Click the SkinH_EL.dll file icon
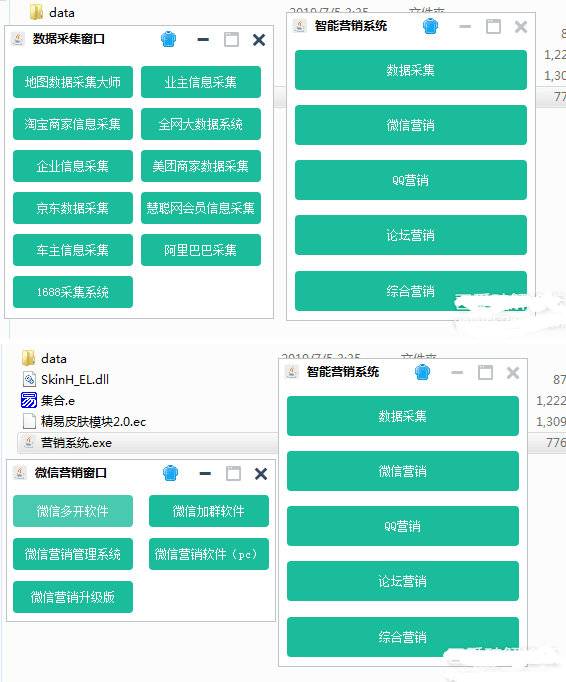The height and width of the screenshot is (682, 566). [x=29, y=379]
